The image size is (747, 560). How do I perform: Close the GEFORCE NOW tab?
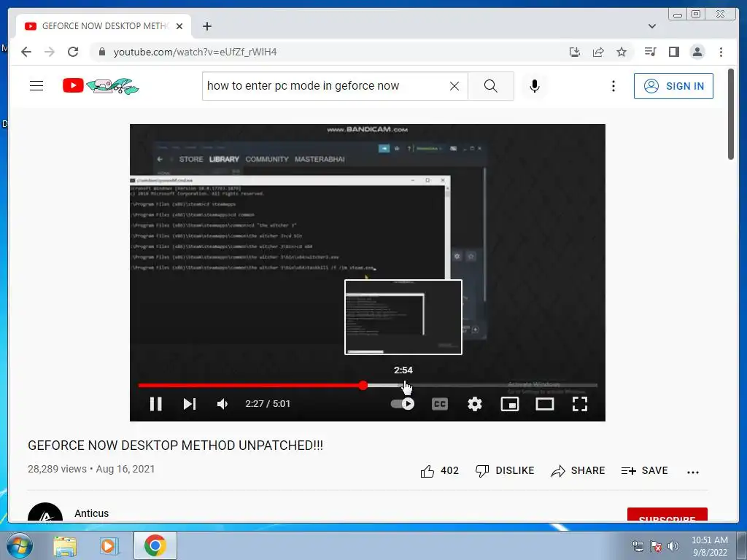pos(179,26)
